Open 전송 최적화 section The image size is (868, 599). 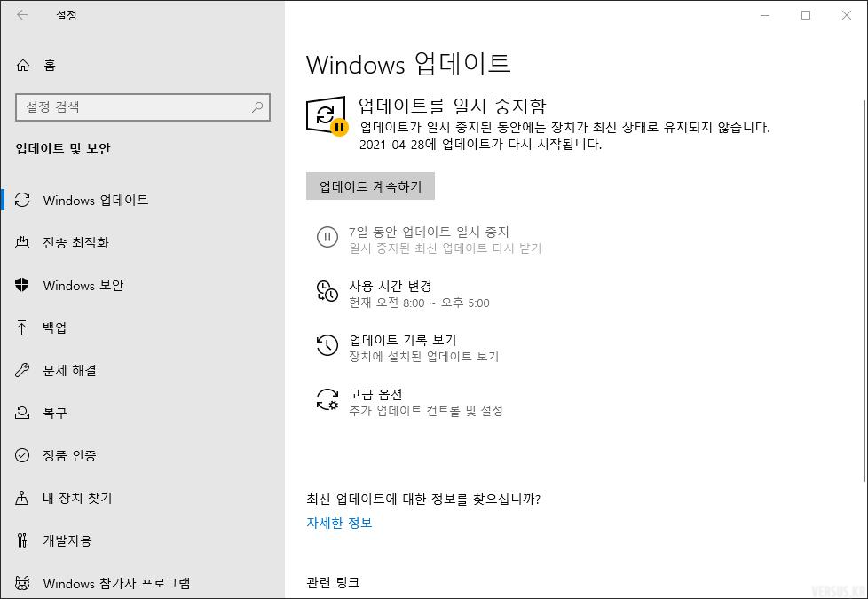(75, 242)
